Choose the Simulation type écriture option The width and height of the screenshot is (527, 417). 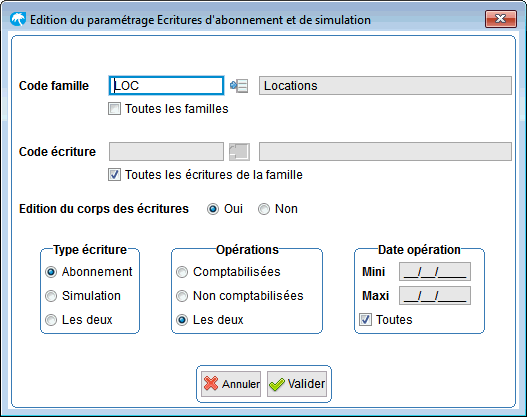point(51,296)
